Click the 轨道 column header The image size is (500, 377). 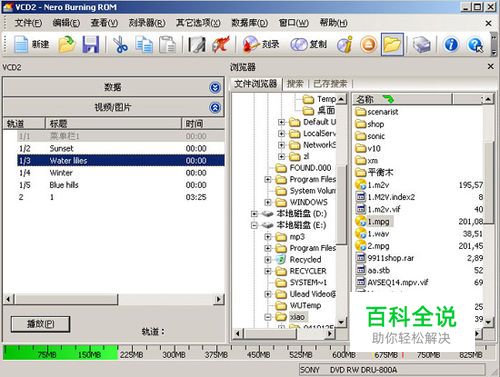tap(24, 124)
